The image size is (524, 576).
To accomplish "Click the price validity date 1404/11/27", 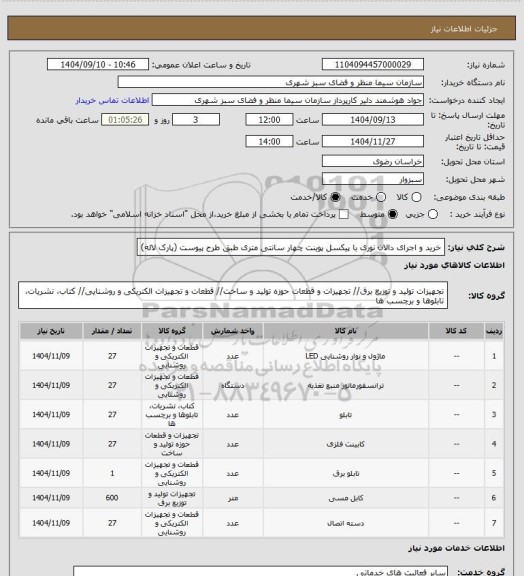I will tap(373, 141).
